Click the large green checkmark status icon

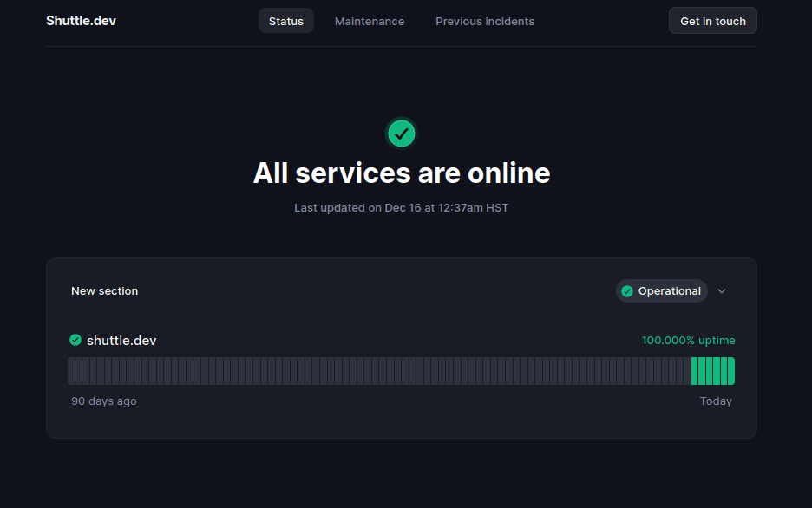(x=401, y=134)
